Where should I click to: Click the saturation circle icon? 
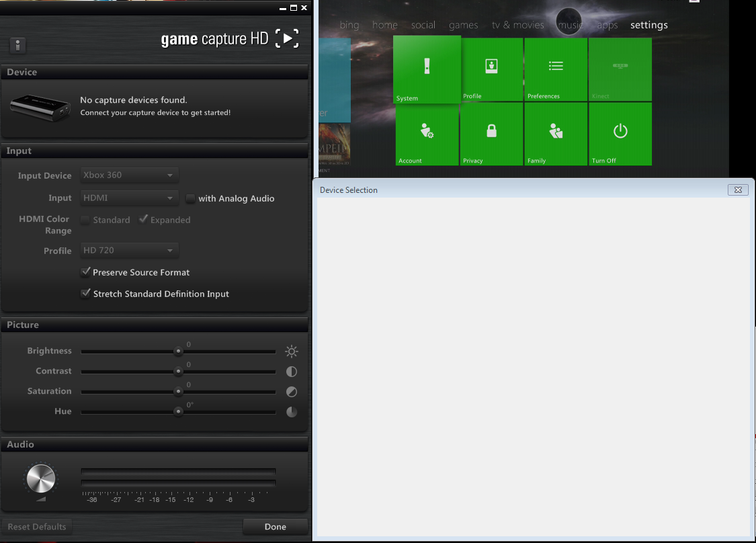coord(291,392)
